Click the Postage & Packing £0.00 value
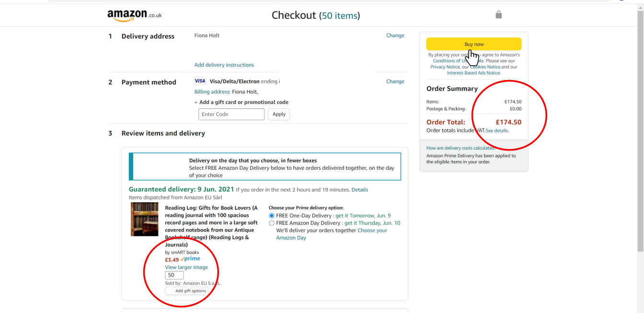Image resolution: width=644 pixels, height=313 pixels. pos(516,109)
